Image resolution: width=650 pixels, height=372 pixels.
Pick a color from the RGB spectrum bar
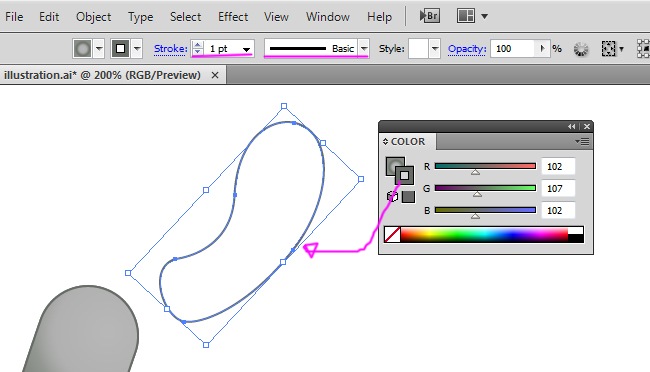click(484, 234)
